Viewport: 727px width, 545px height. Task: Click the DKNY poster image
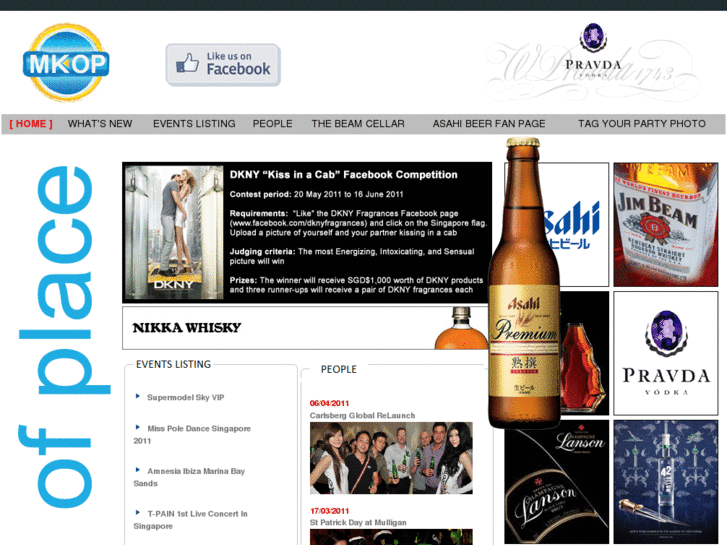pos(174,232)
